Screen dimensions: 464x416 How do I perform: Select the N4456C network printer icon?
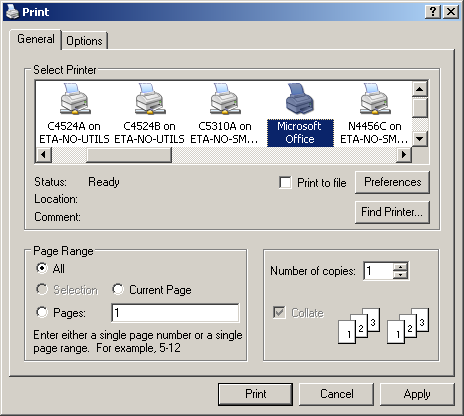click(x=375, y=99)
